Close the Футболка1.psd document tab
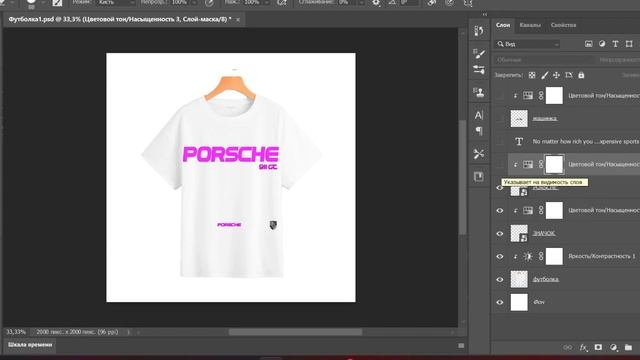This screenshot has width=640, height=360. click(x=238, y=20)
